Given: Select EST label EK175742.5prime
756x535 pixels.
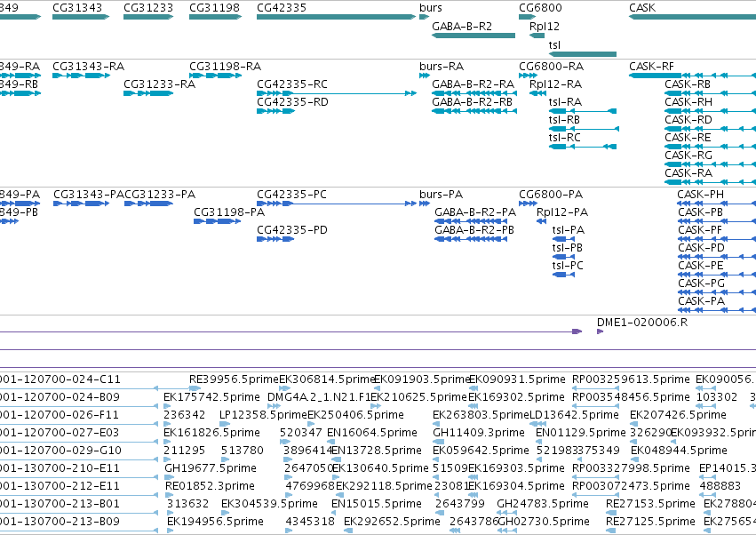Looking at the screenshot, I should click(x=211, y=397).
